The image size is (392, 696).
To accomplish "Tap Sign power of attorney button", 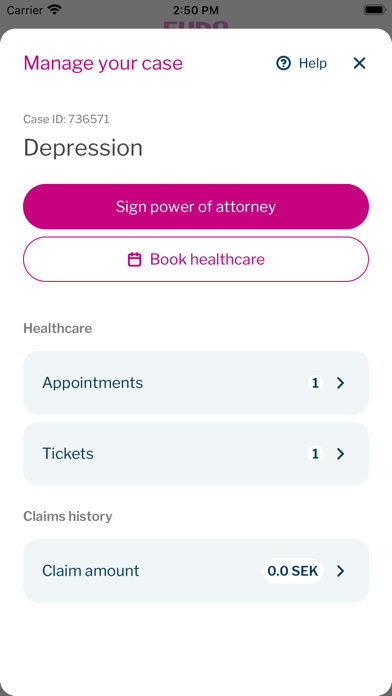I will pyautogui.click(x=196, y=206).
